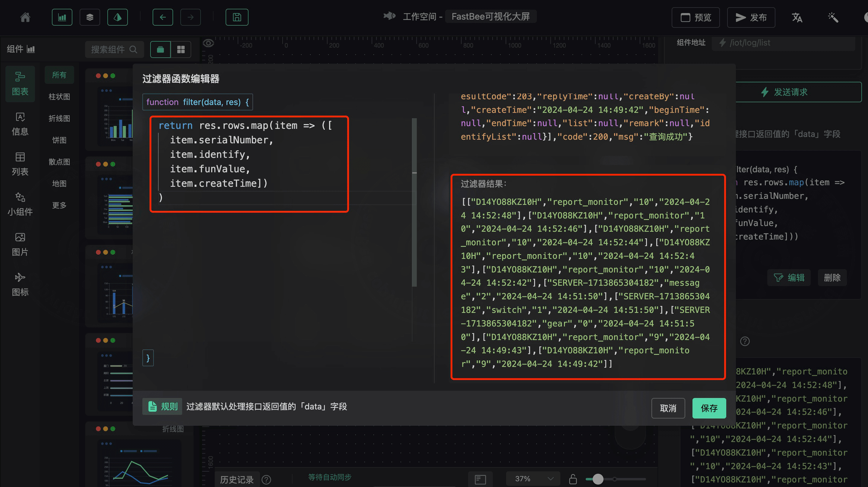Redo with the right arrow button
This screenshot has width=868, height=487.
pyautogui.click(x=190, y=17)
